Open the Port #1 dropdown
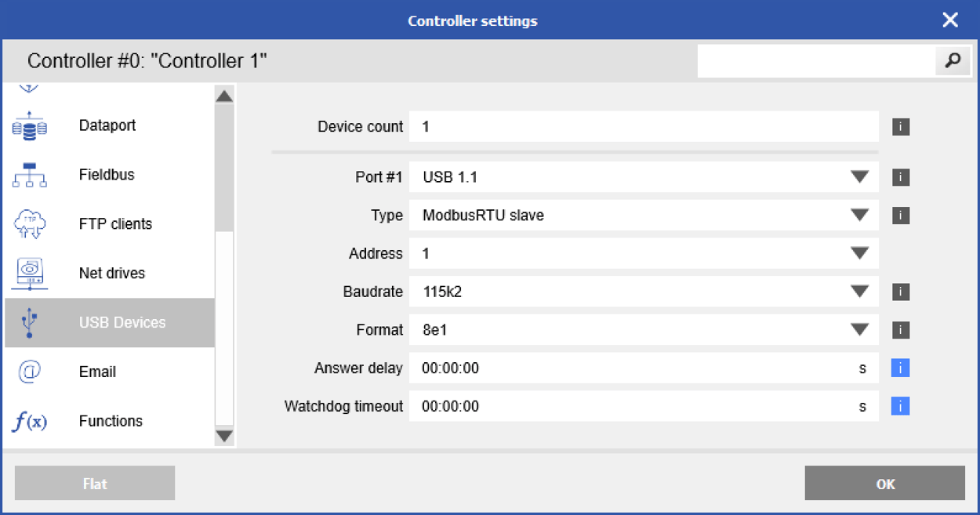 tap(860, 177)
